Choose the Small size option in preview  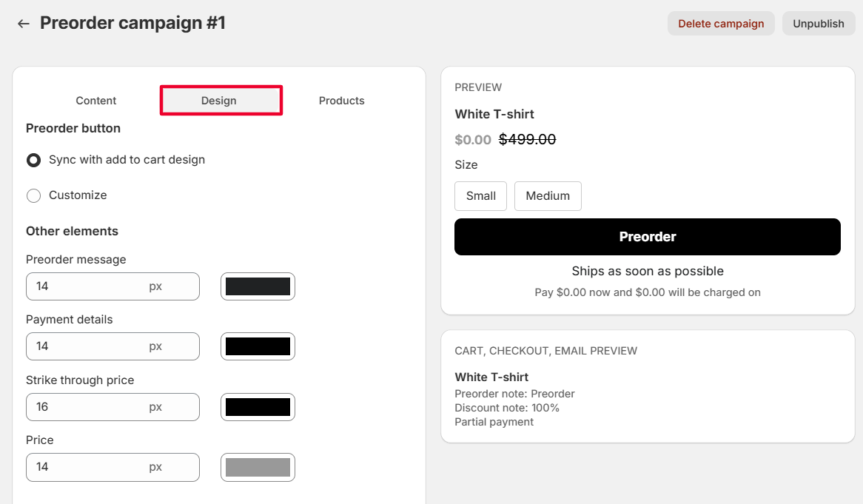[x=481, y=196]
